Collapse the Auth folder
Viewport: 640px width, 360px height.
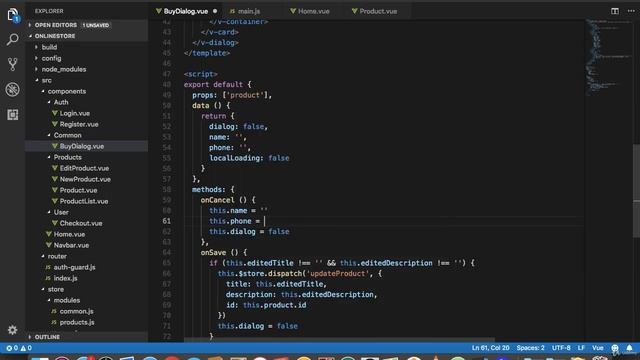(87, 102)
